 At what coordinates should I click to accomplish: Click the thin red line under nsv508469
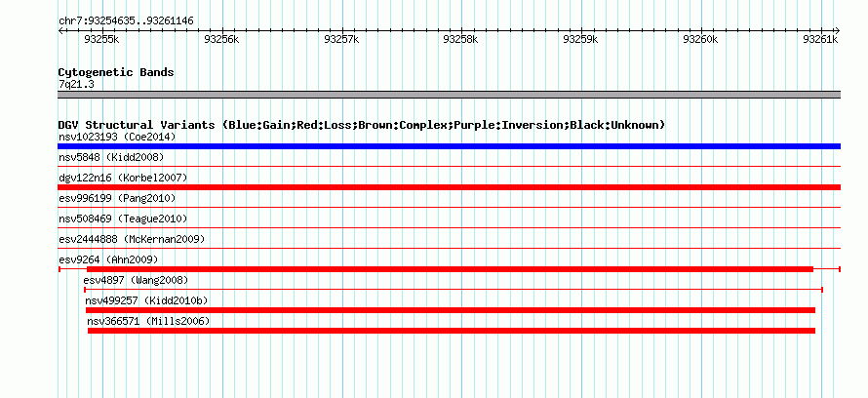coord(449,227)
